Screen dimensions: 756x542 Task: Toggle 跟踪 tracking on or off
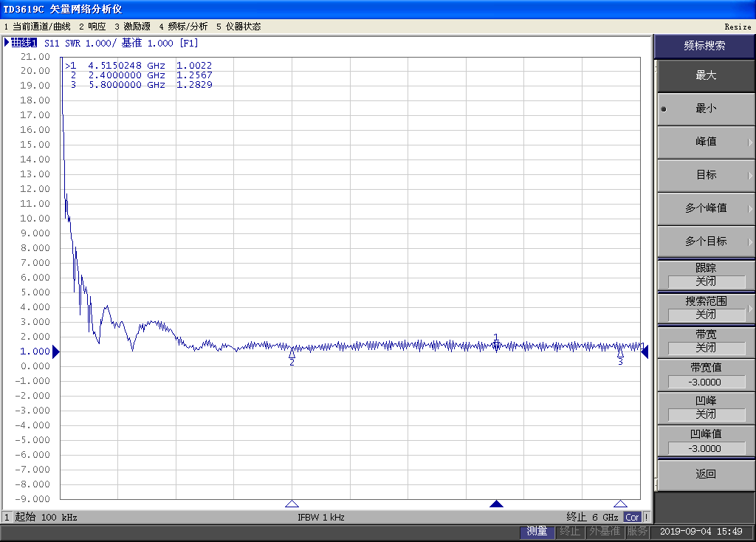705,275
